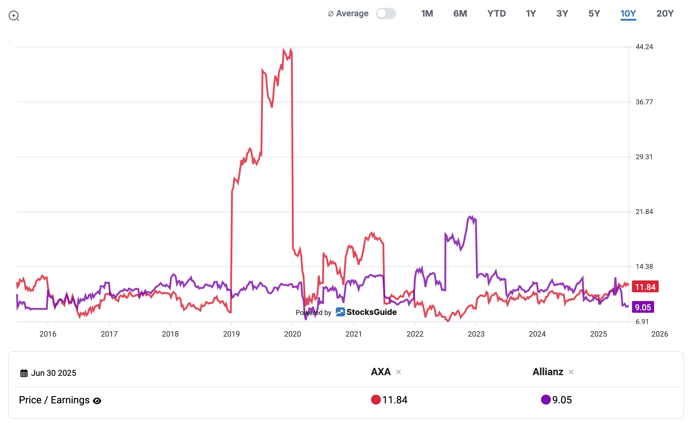
Task: Open the StocksGuide link
Action: pyautogui.click(x=372, y=312)
